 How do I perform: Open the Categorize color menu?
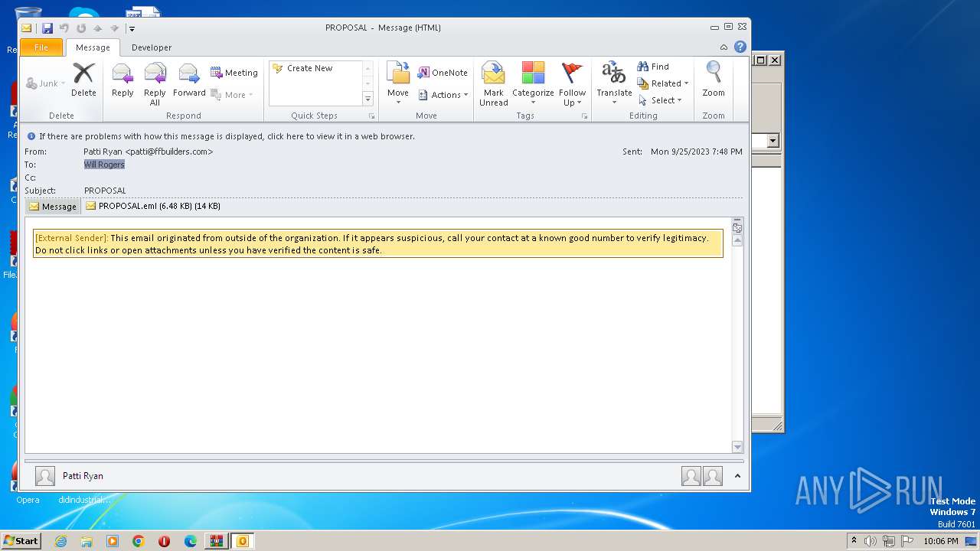[533, 83]
